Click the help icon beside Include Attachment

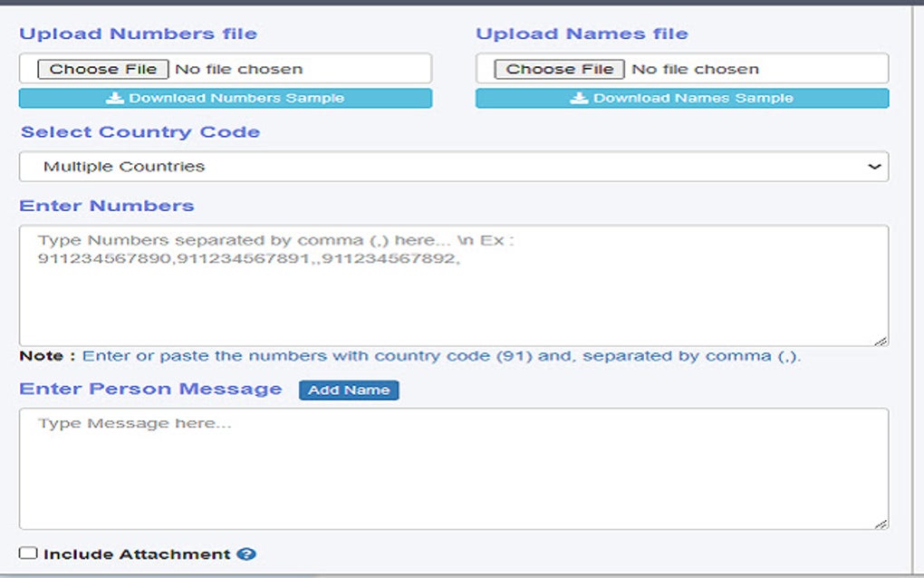[246, 554]
